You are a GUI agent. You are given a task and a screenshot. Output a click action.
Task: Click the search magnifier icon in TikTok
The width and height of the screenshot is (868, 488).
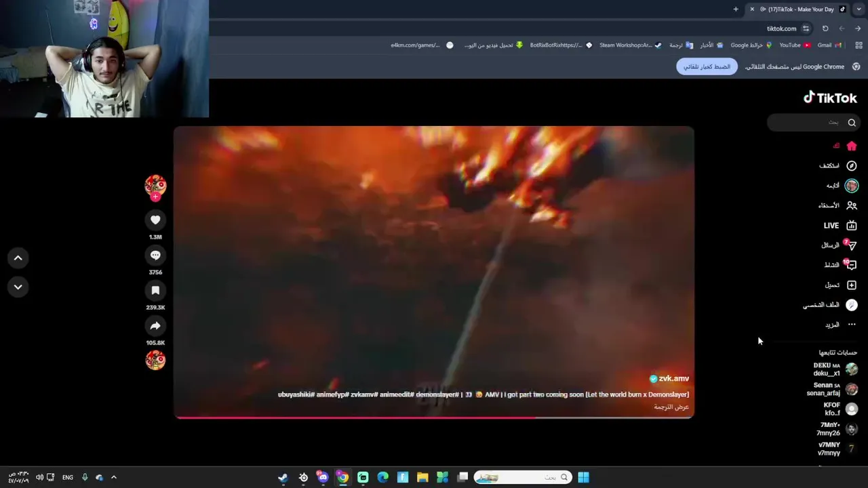[x=852, y=122]
